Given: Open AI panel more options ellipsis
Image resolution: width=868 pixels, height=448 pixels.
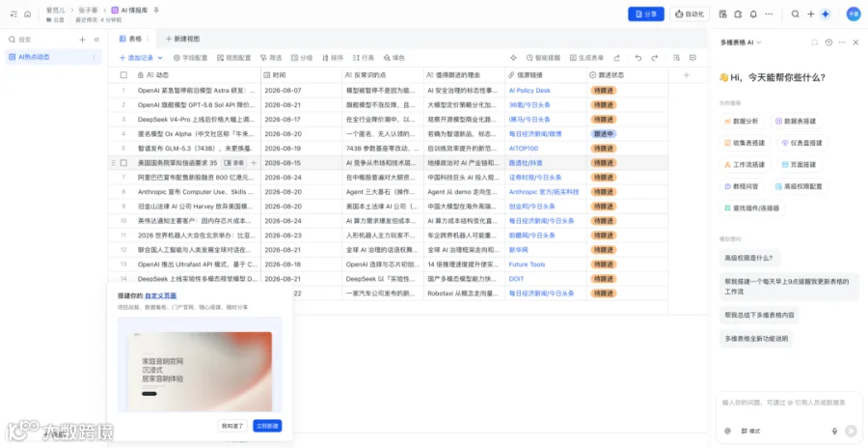Looking at the screenshot, I should click(842, 42).
